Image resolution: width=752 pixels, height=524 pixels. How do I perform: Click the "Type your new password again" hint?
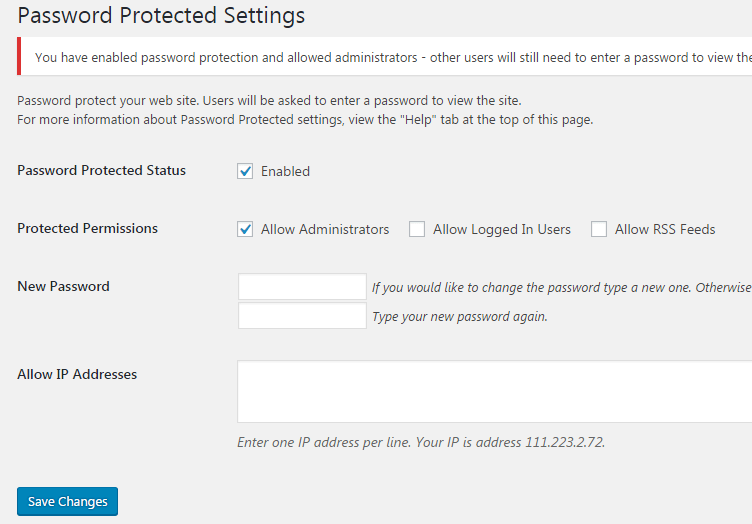(459, 317)
